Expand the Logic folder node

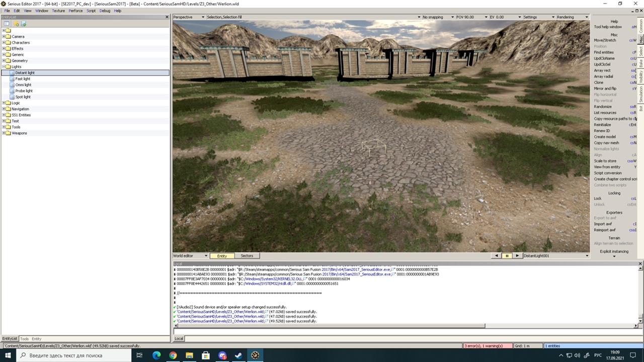[x=4, y=103]
